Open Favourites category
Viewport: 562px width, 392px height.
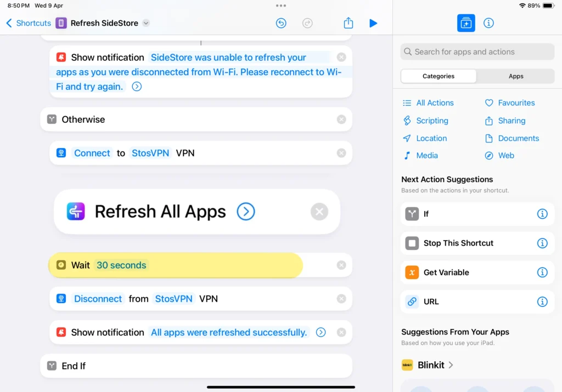(x=510, y=103)
